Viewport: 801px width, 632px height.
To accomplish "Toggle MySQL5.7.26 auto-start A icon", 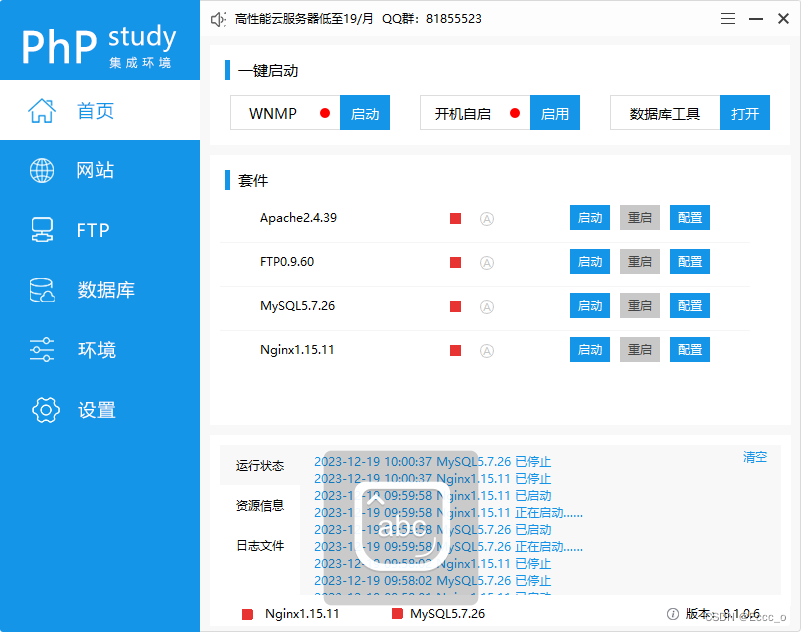I will point(487,307).
